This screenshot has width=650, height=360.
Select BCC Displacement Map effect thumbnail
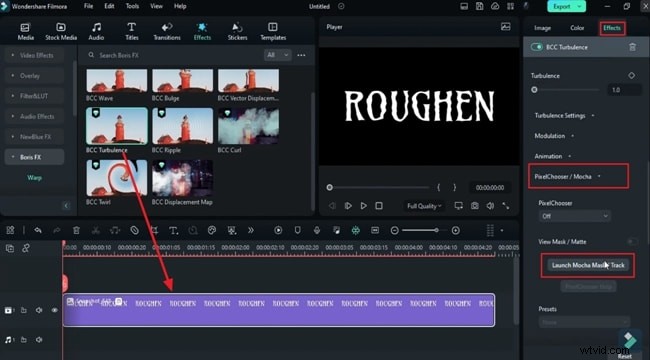[182, 178]
